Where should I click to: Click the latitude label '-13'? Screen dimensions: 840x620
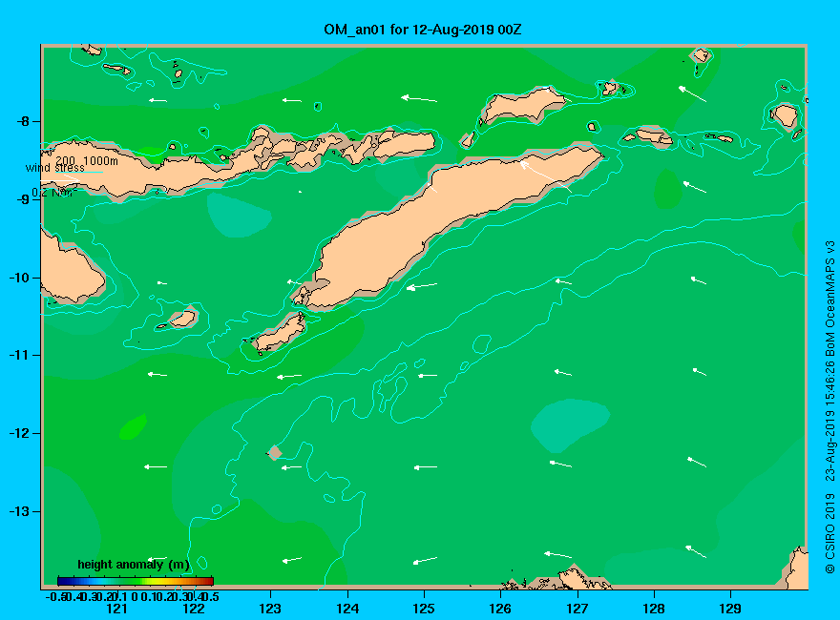pyautogui.click(x=20, y=512)
